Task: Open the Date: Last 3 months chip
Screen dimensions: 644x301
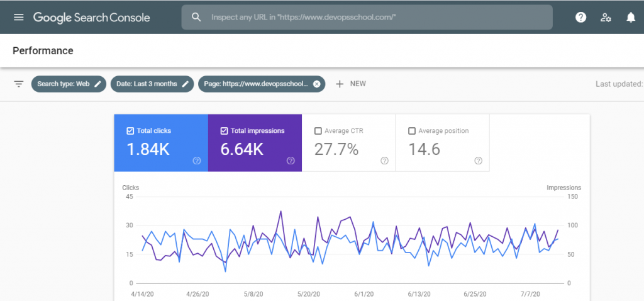Action: 152,84
